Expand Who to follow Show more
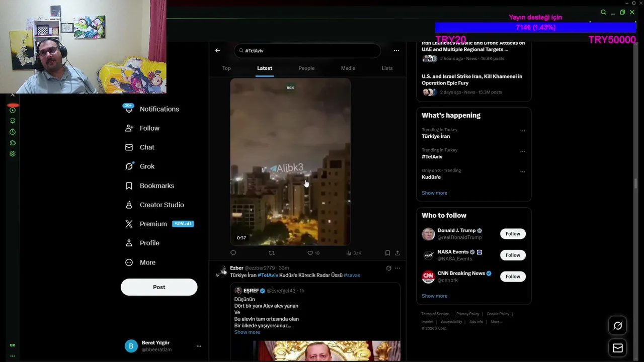 [x=434, y=296]
